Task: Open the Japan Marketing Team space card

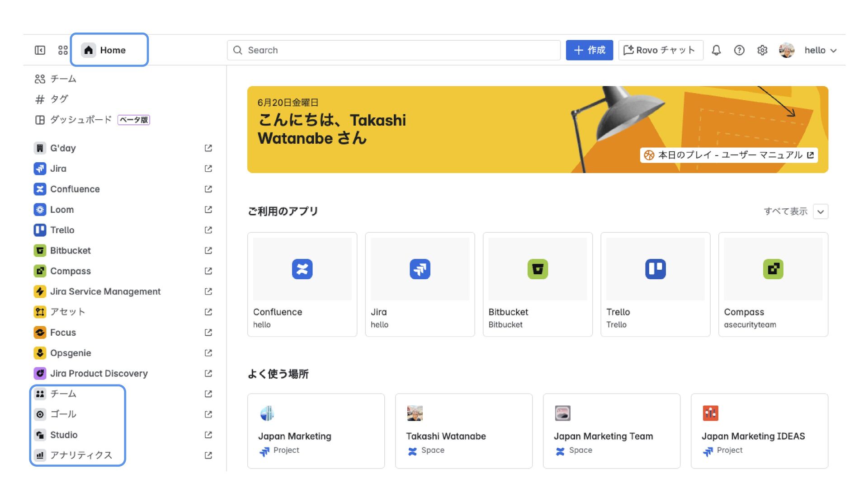Action: click(x=612, y=431)
